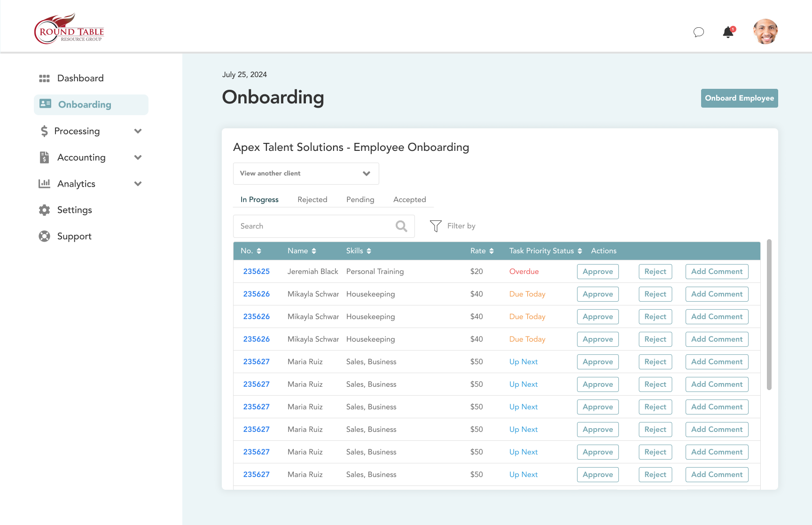Switch to the Rejected tab
Image resolution: width=812 pixels, height=525 pixels.
[x=312, y=199]
